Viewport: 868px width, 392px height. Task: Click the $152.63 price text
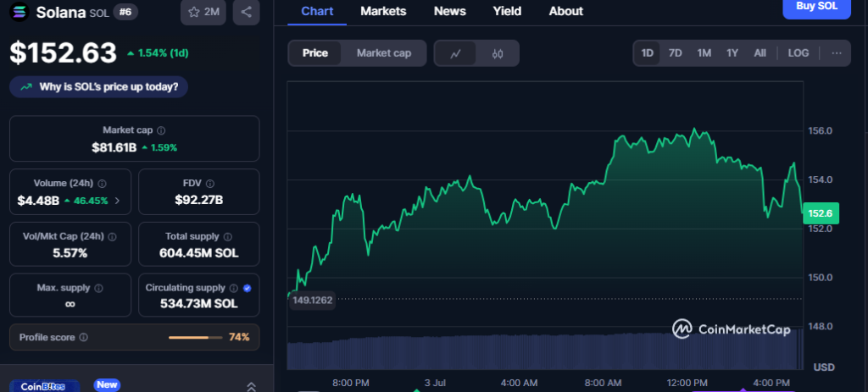[x=63, y=53]
